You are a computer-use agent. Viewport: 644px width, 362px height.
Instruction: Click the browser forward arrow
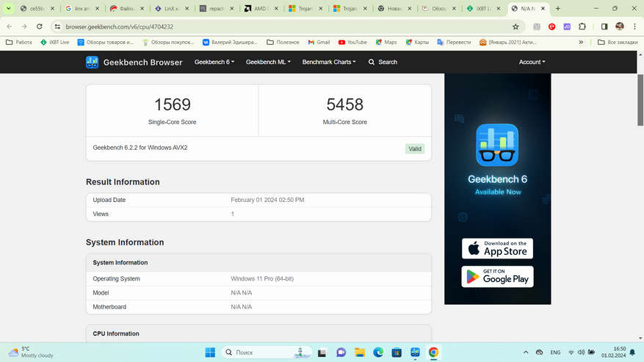click(24, 26)
